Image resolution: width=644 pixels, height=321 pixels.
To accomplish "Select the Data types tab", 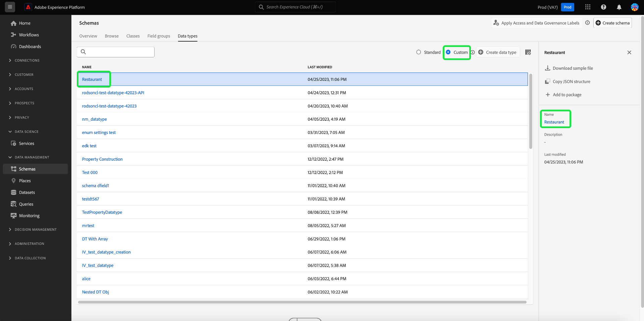I will [x=187, y=36].
